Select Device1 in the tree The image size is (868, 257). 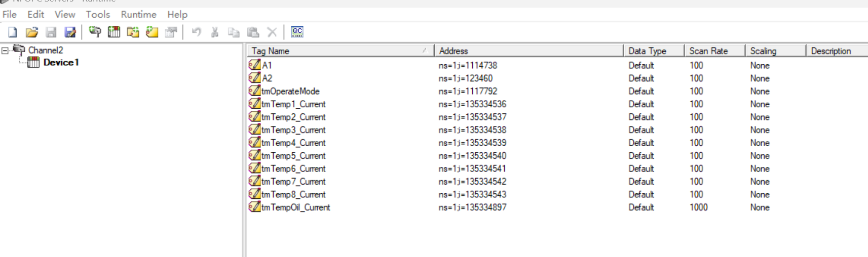click(x=61, y=62)
